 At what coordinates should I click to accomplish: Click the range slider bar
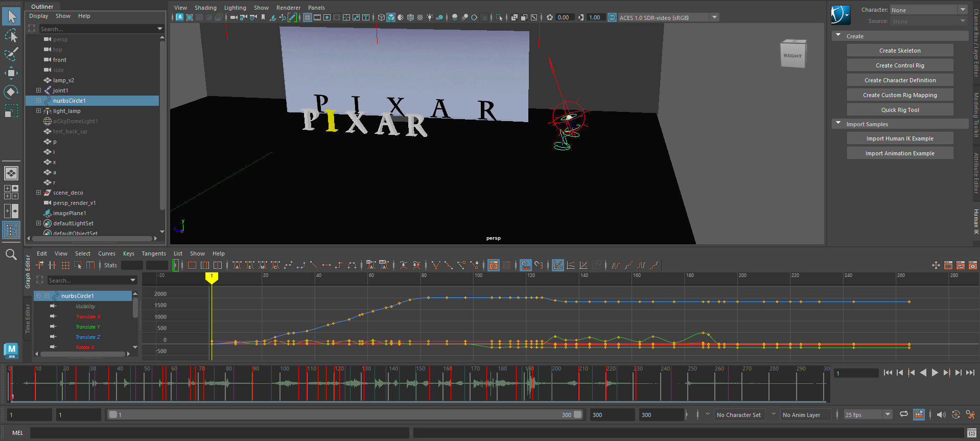345,414
